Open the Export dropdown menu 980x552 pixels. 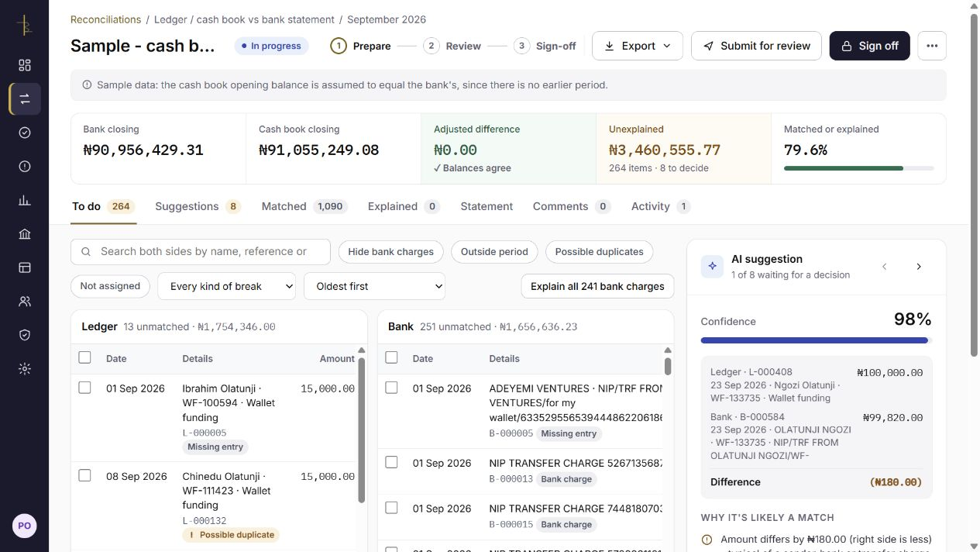638,46
